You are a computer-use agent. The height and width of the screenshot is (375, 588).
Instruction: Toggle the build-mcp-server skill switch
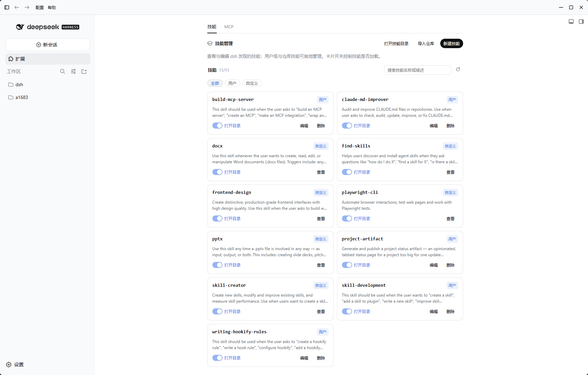217,126
